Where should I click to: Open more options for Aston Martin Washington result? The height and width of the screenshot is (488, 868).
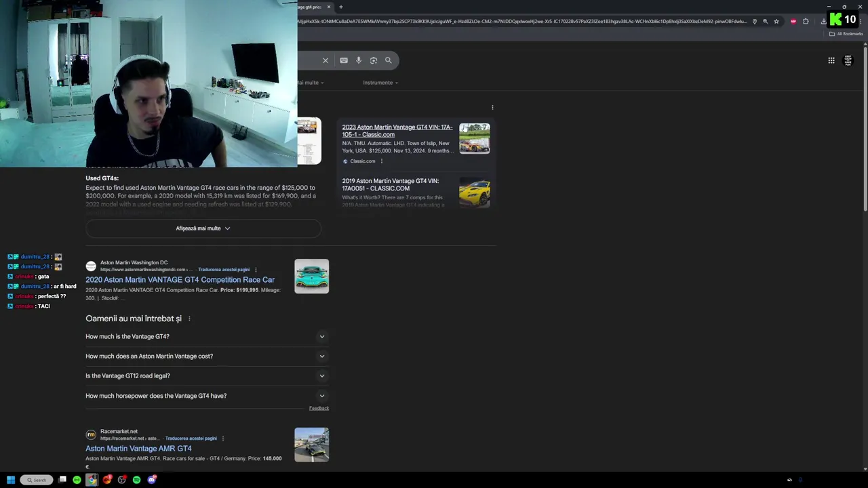tap(256, 270)
